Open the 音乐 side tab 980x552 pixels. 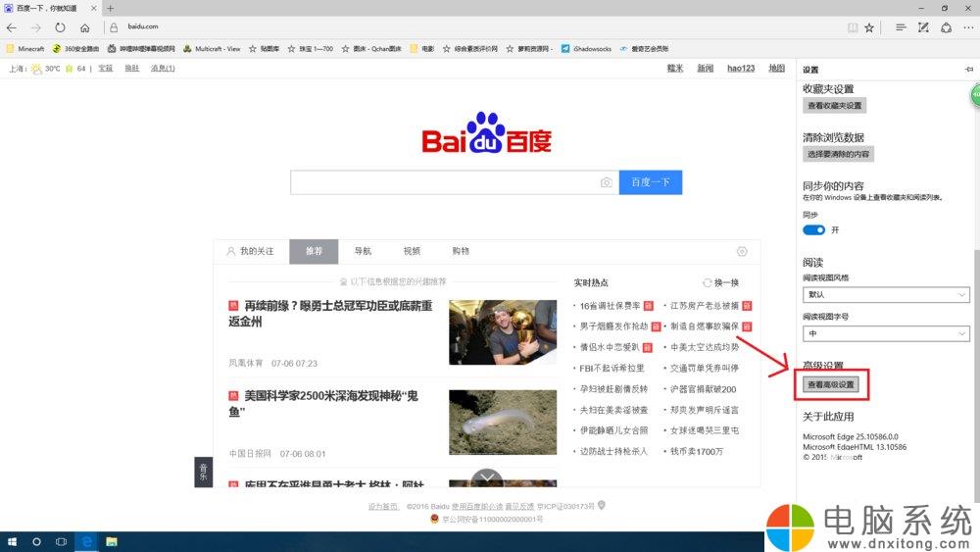point(203,472)
